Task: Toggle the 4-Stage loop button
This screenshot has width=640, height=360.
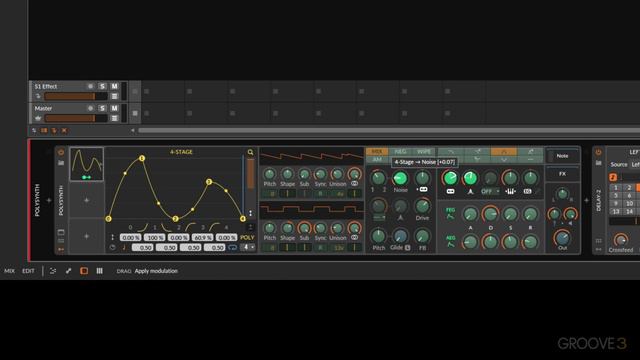Action: tap(232, 247)
